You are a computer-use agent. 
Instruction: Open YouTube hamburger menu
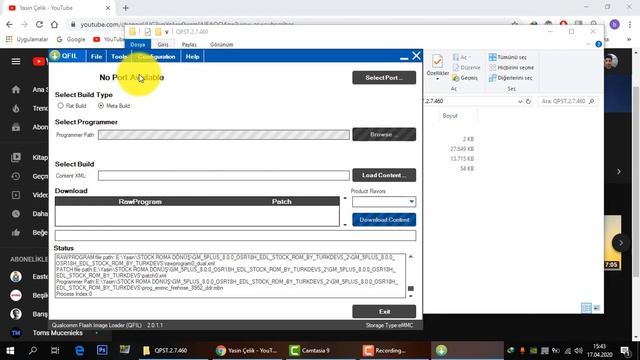click(16, 61)
